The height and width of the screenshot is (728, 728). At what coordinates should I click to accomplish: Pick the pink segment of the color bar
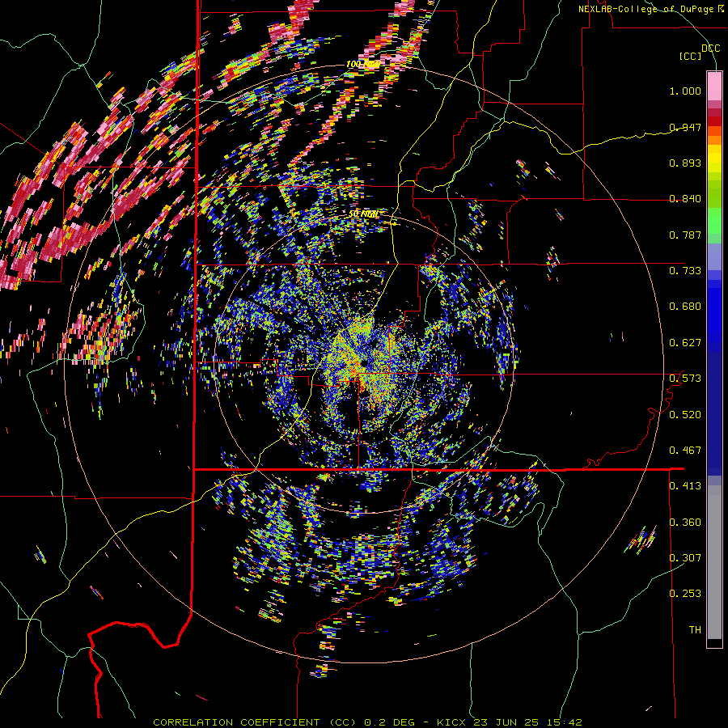(x=714, y=87)
